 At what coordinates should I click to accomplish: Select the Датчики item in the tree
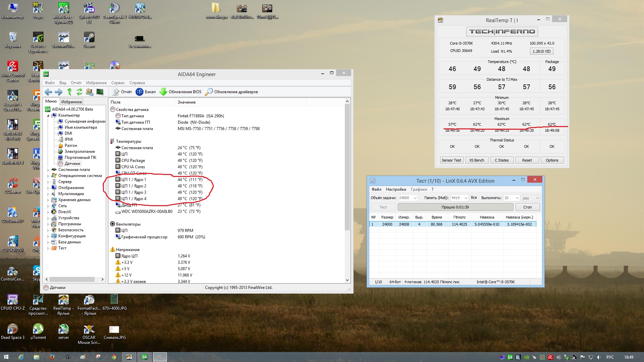(x=72, y=164)
